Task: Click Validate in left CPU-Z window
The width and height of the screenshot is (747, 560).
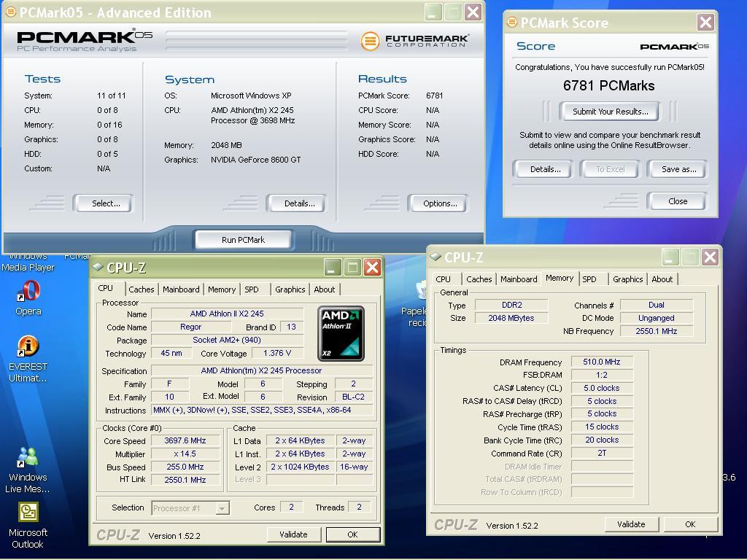Action: point(293,534)
